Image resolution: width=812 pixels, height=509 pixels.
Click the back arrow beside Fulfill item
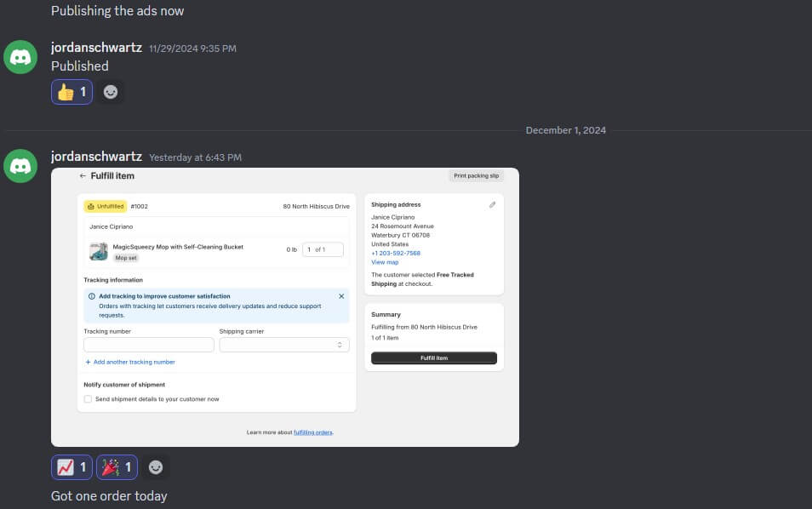[83, 176]
